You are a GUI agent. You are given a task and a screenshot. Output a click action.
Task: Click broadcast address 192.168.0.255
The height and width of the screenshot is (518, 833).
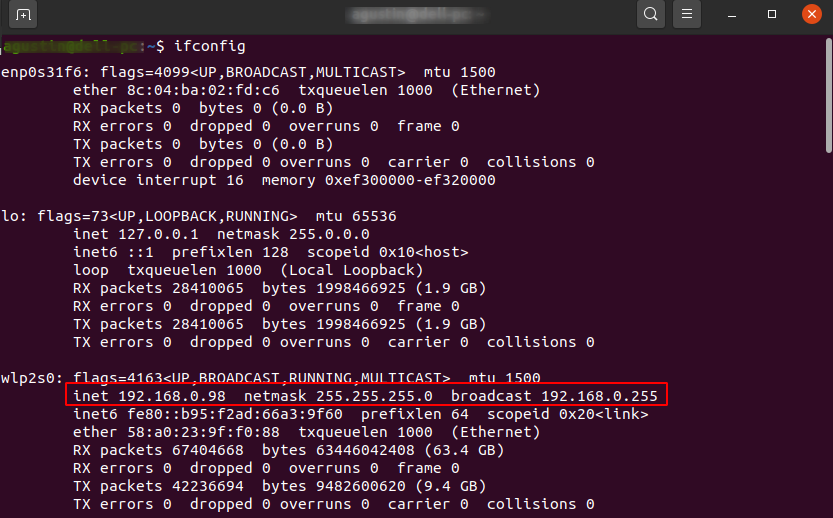599,396
